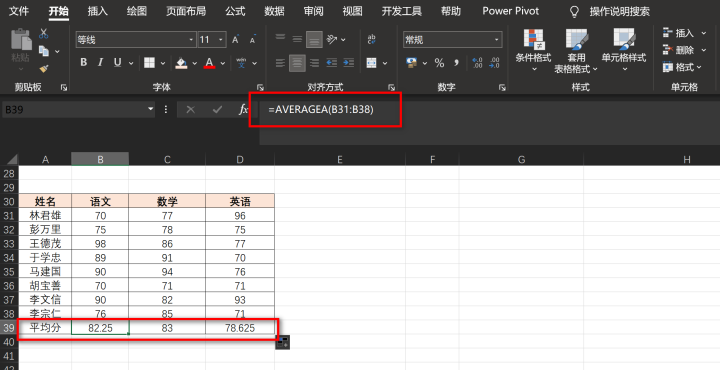Click the phonetic guide (wén 文) icon

[x=241, y=62]
